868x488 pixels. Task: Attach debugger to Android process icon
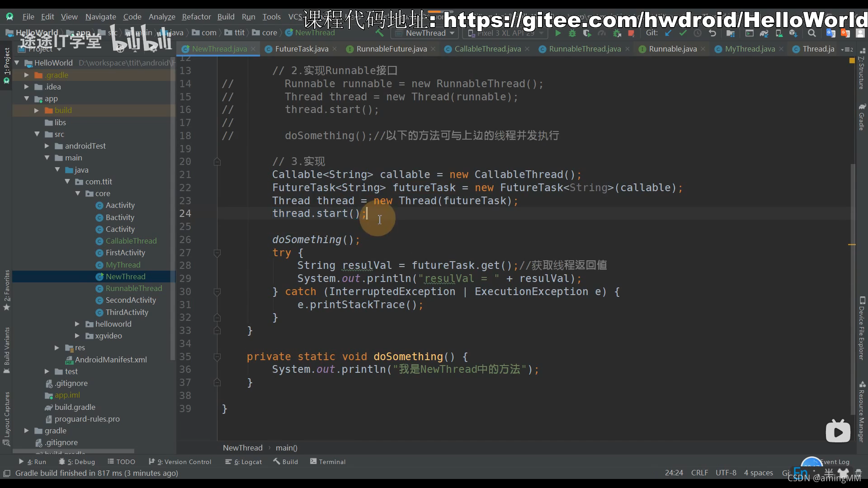click(617, 33)
